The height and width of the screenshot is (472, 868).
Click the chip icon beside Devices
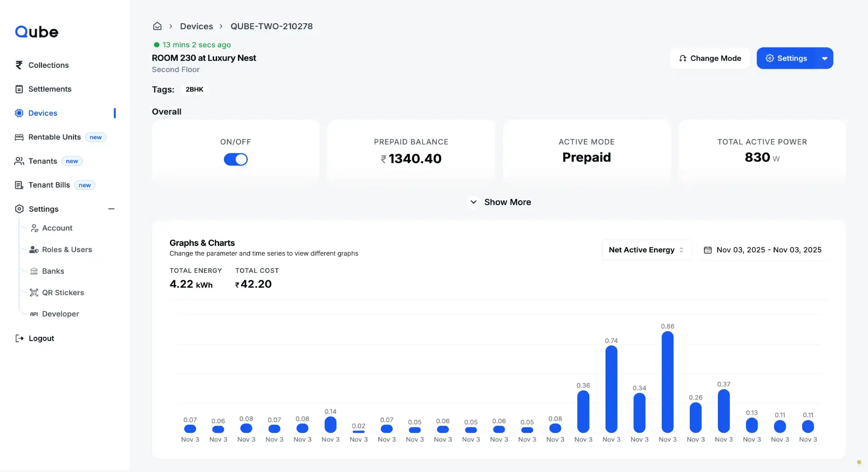pos(19,113)
